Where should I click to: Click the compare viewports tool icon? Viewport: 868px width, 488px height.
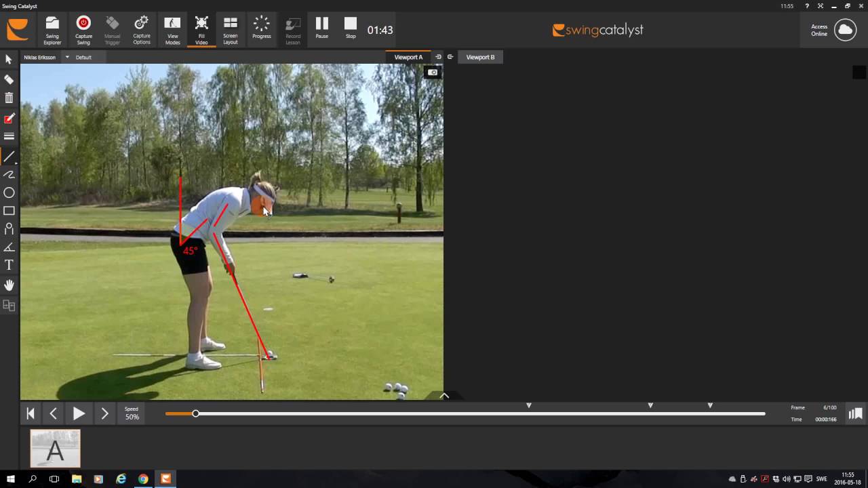9,306
